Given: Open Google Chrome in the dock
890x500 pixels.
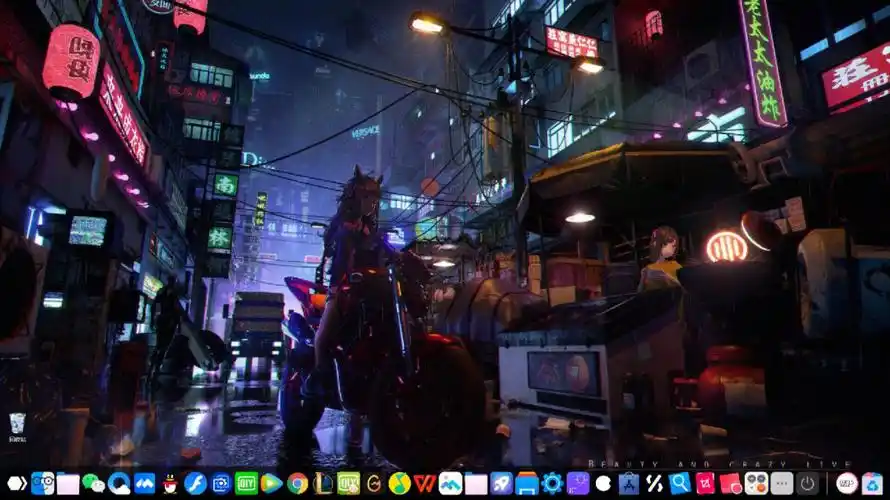Looking at the screenshot, I should (297, 483).
